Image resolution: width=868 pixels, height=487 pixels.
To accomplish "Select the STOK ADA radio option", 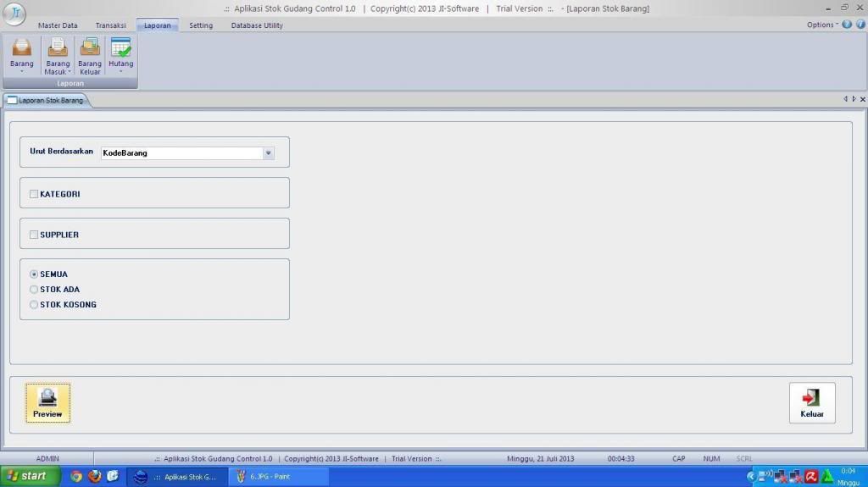I will coord(34,290).
